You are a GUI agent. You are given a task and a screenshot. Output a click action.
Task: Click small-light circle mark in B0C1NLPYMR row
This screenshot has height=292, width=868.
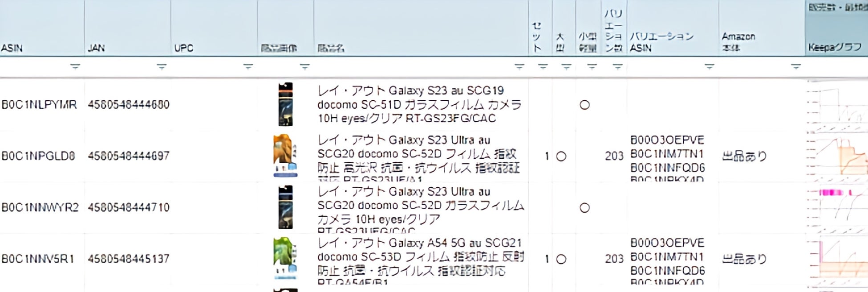click(x=584, y=105)
